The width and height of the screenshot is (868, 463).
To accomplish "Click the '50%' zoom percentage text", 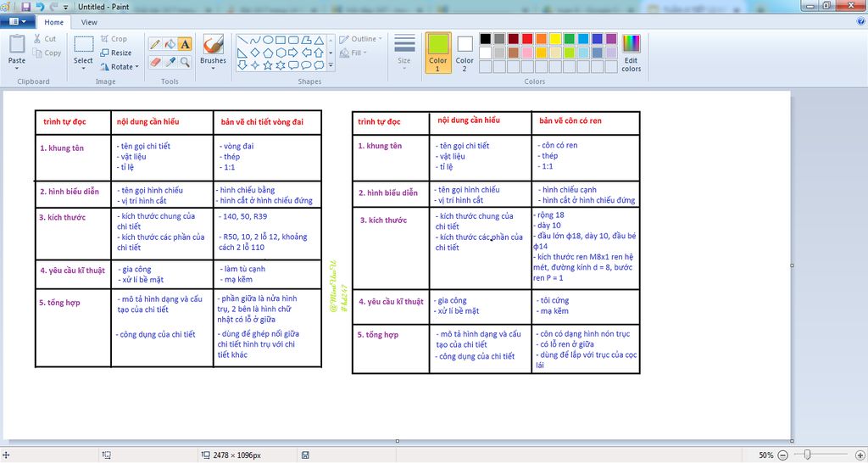I will point(766,455).
